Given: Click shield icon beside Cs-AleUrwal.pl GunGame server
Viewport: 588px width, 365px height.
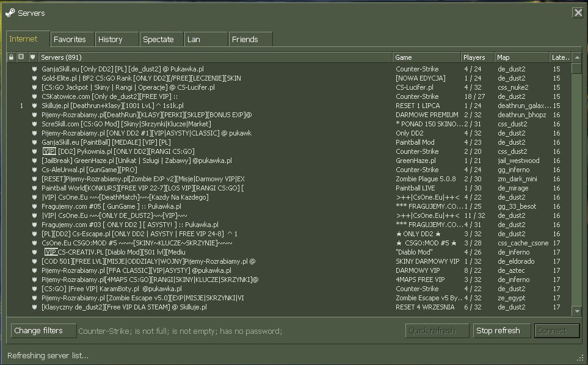Looking at the screenshot, I should pos(35,170).
